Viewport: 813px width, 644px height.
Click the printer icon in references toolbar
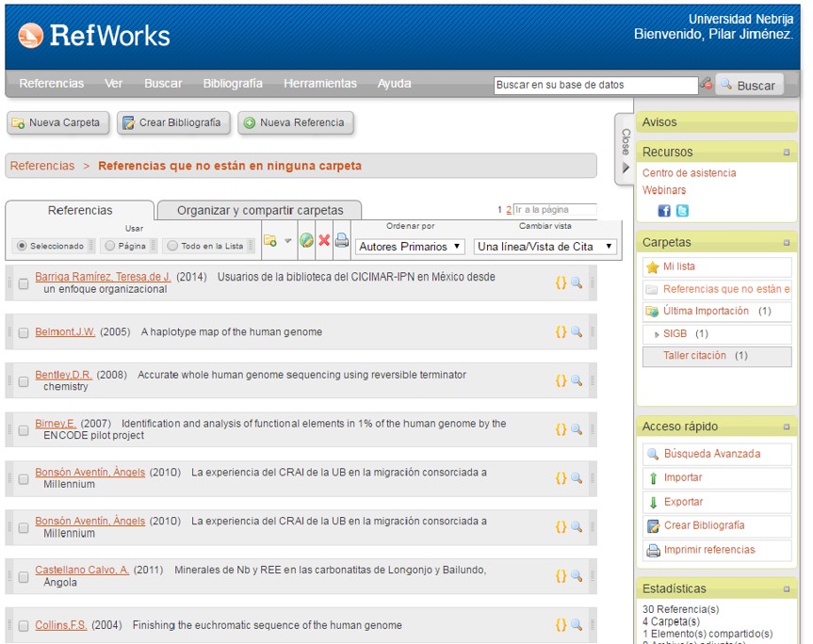click(341, 241)
